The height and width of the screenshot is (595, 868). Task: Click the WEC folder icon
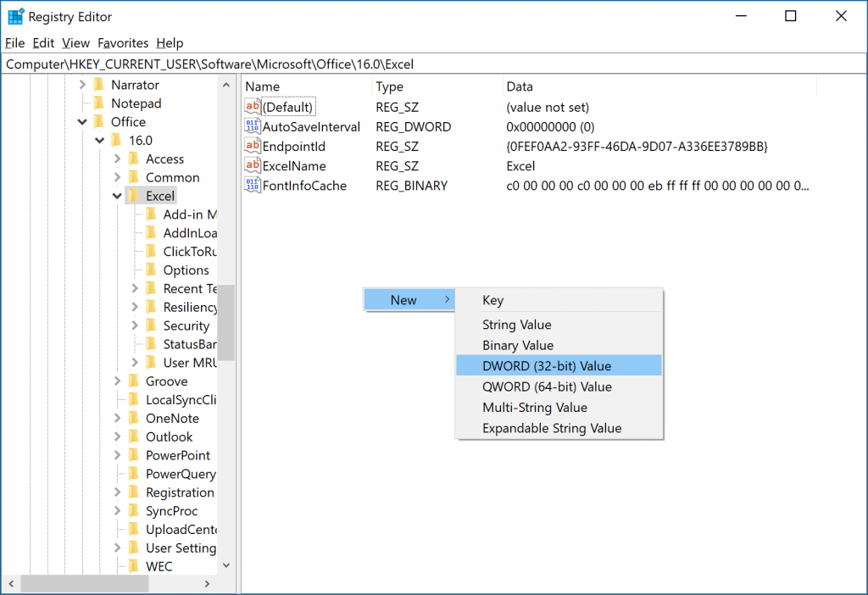coord(133,566)
